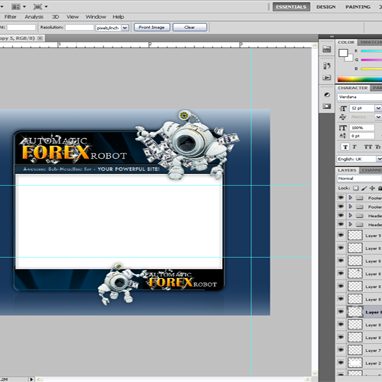The image size is (382, 382).
Task: Open the font size dropdown
Action: (378, 108)
